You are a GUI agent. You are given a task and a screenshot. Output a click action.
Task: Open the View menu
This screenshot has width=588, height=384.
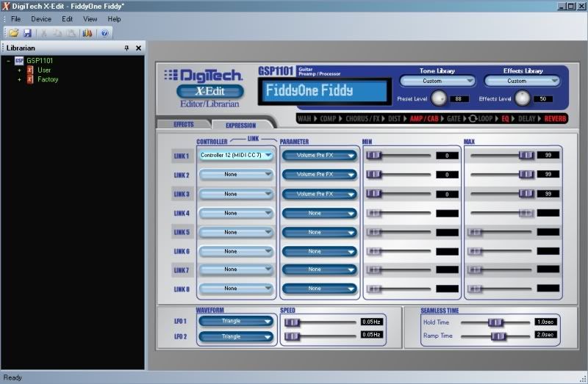90,19
